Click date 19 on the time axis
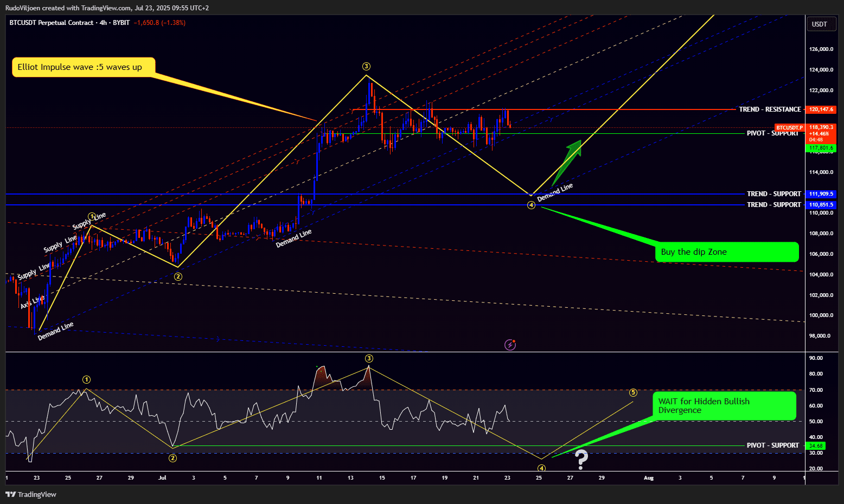This screenshot has height=504, width=844. (445, 478)
